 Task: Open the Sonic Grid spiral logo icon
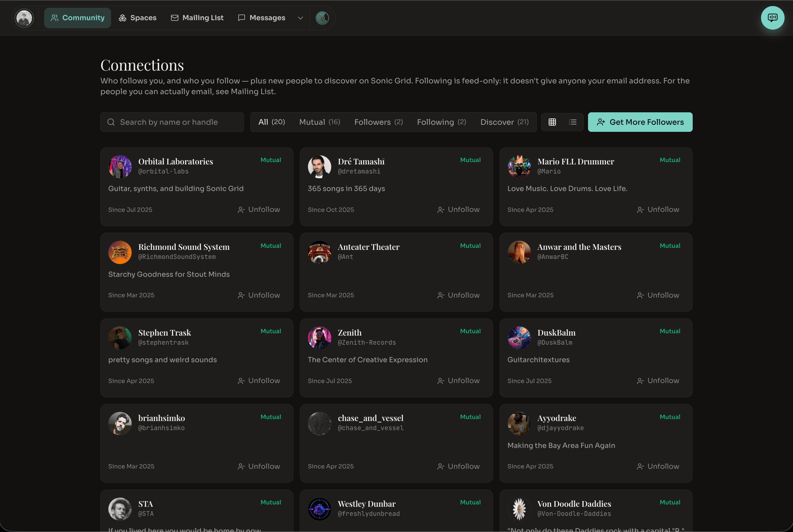322,18
